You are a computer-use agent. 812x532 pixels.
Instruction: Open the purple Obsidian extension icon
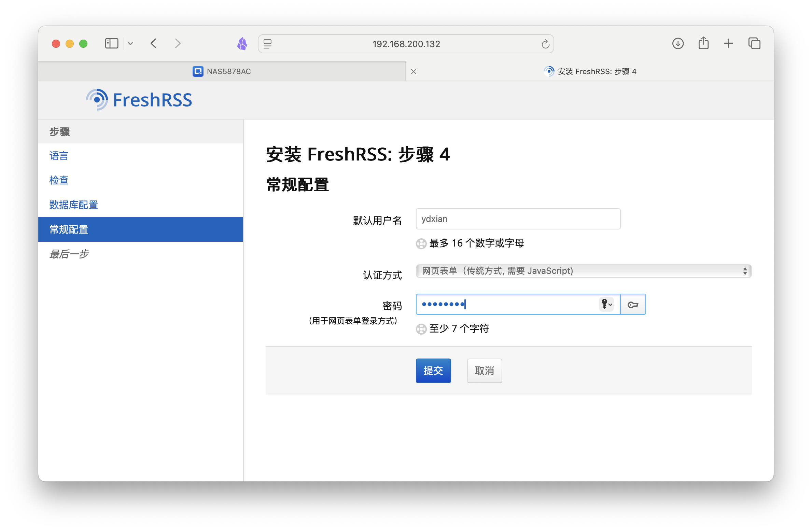242,44
